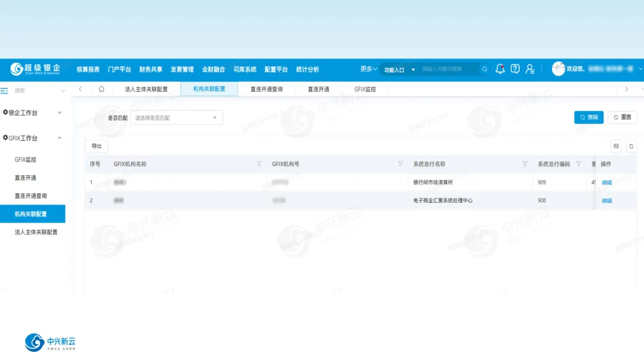Open 财务共享 menu
Screen dimensions: 644x362
(x=151, y=69)
